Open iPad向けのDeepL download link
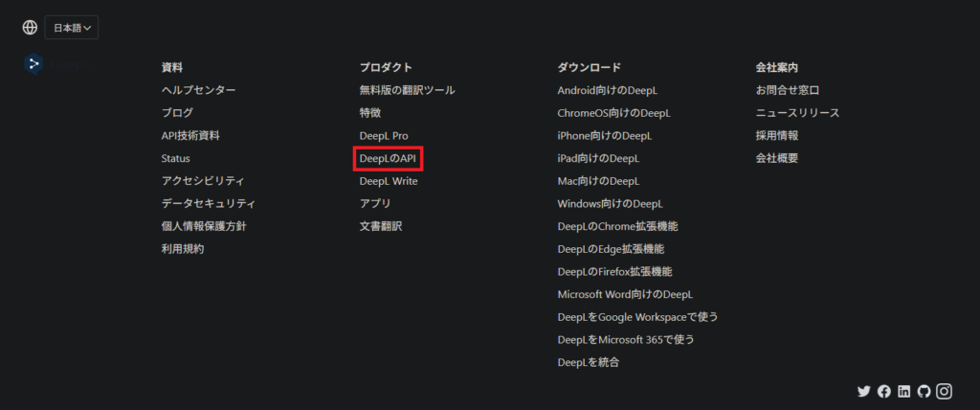 pos(599,159)
